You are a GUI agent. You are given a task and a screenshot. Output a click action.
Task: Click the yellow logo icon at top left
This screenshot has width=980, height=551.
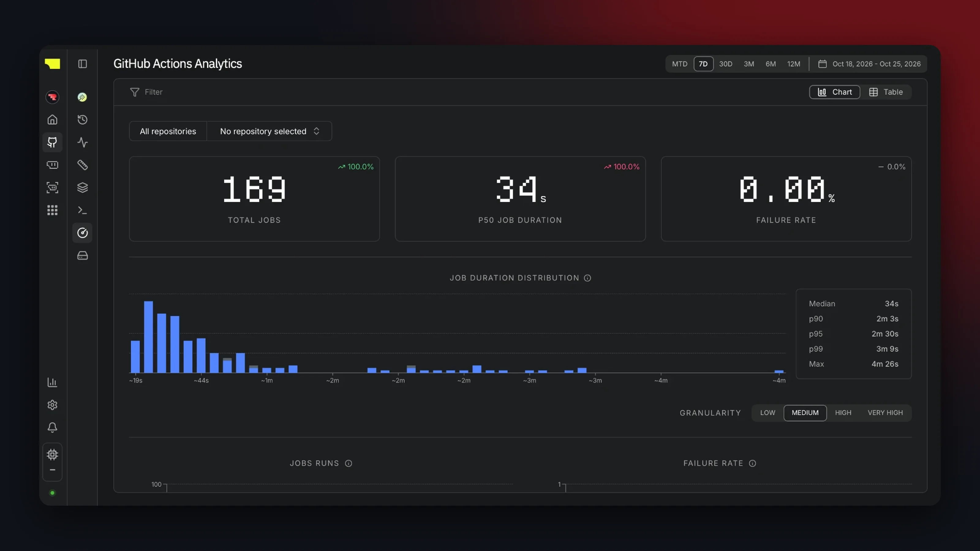pyautogui.click(x=52, y=63)
